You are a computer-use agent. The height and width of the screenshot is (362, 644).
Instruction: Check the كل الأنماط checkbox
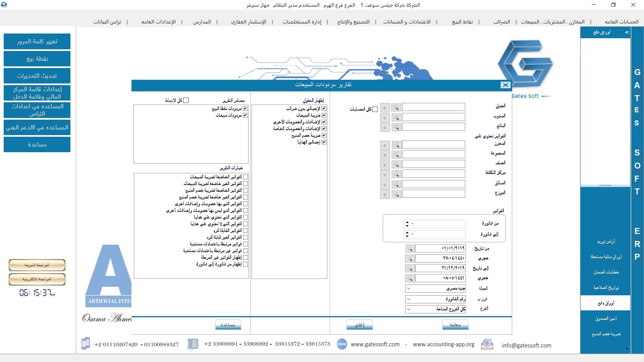click(x=186, y=100)
